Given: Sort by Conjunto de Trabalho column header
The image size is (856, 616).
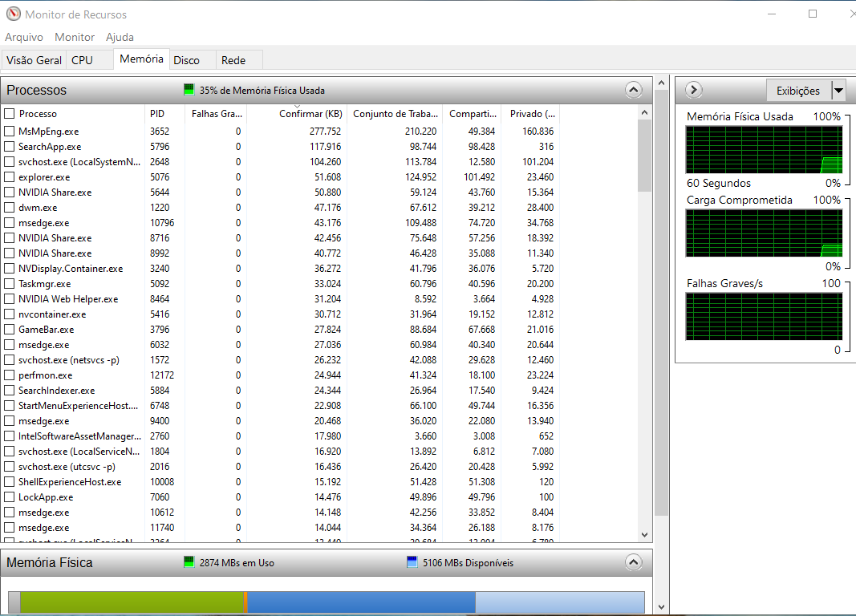Looking at the screenshot, I should pos(396,113).
